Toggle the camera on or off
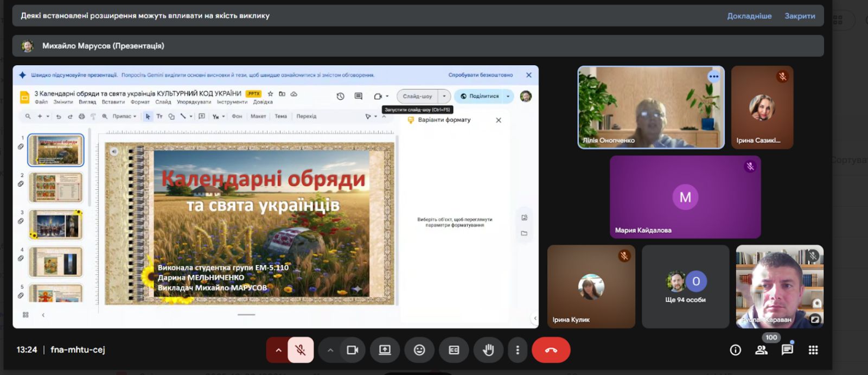868x375 pixels. [x=353, y=350]
